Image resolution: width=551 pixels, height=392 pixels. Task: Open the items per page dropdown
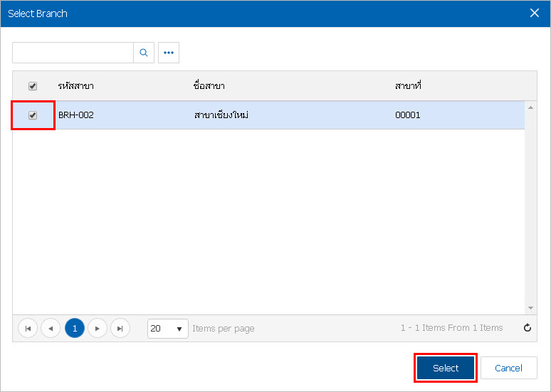[x=167, y=329]
